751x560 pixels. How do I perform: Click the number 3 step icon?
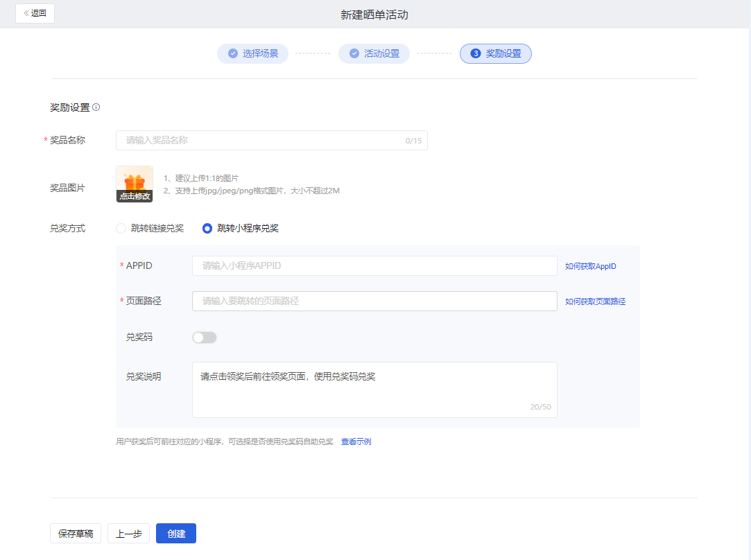pyautogui.click(x=476, y=53)
